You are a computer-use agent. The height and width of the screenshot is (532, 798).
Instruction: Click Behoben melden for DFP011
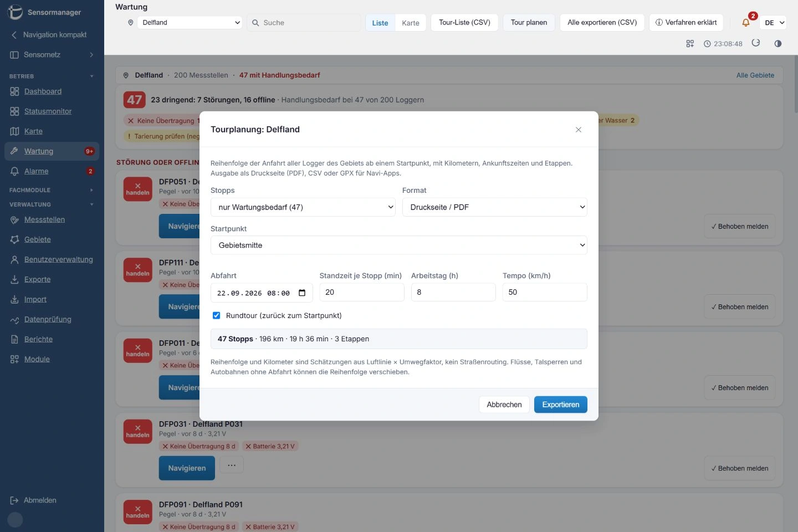tap(740, 388)
